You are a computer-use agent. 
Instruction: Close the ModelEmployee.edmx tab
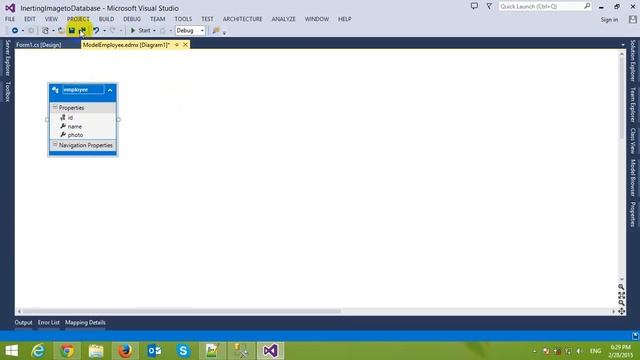click(185, 45)
